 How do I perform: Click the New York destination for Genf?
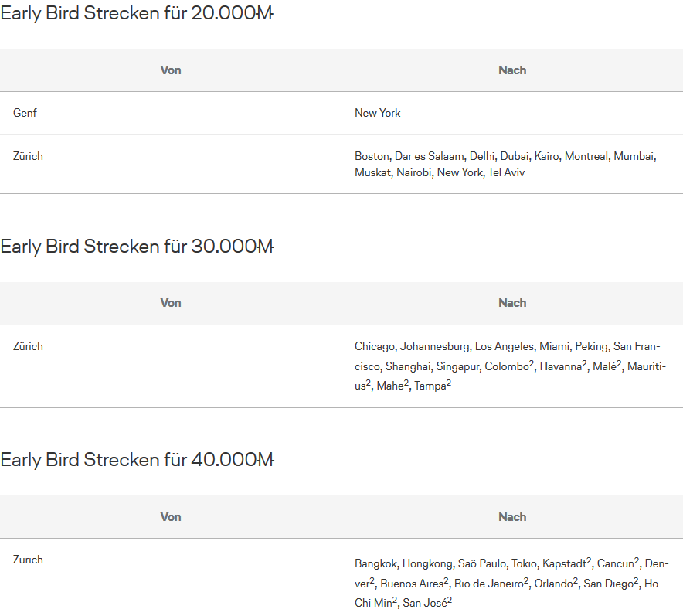point(378,113)
